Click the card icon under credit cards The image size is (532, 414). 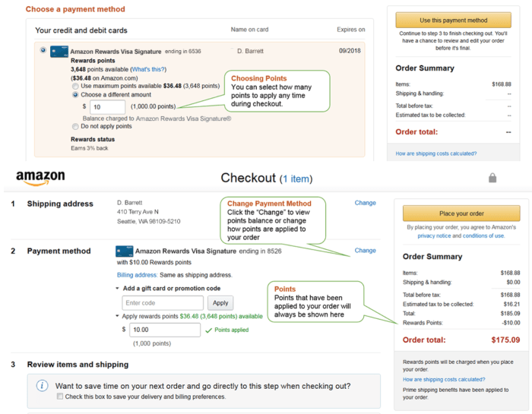tap(59, 52)
